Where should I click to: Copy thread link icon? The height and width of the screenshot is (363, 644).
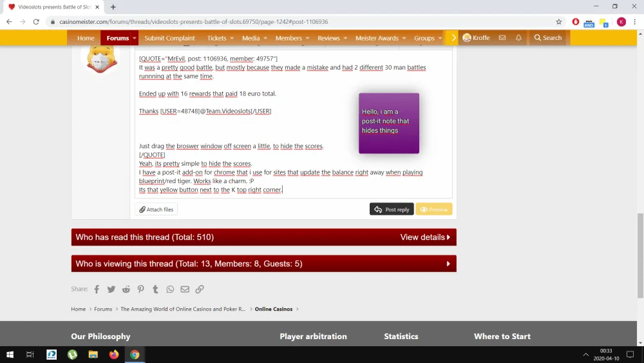[200, 289]
